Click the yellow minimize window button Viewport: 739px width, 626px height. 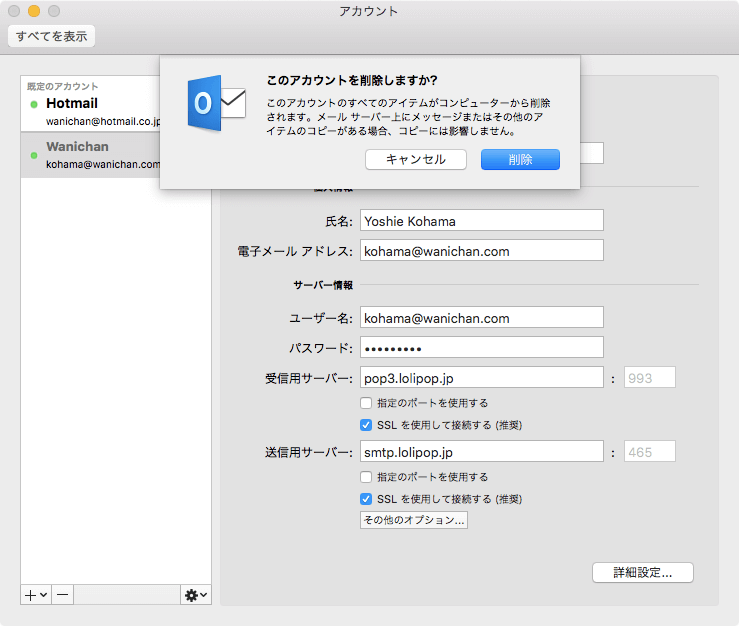(34, 11)
